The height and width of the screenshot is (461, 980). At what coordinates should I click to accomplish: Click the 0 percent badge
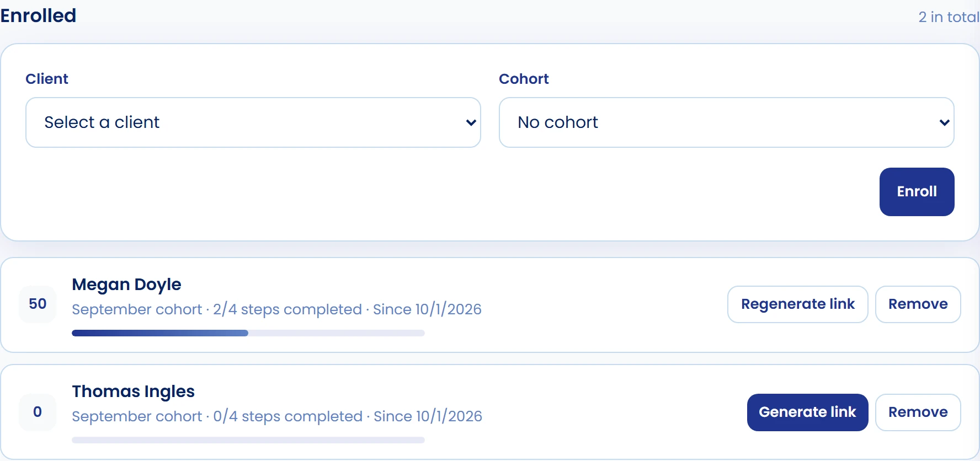pos(38,412)
